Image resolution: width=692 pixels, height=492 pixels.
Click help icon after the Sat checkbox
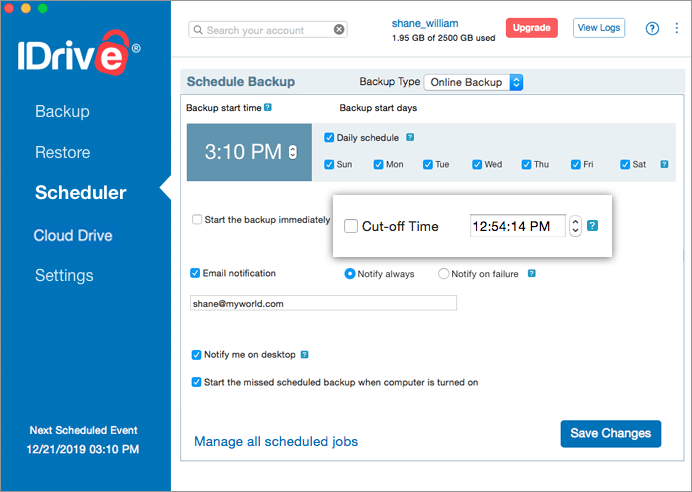[x=664, y=164]
